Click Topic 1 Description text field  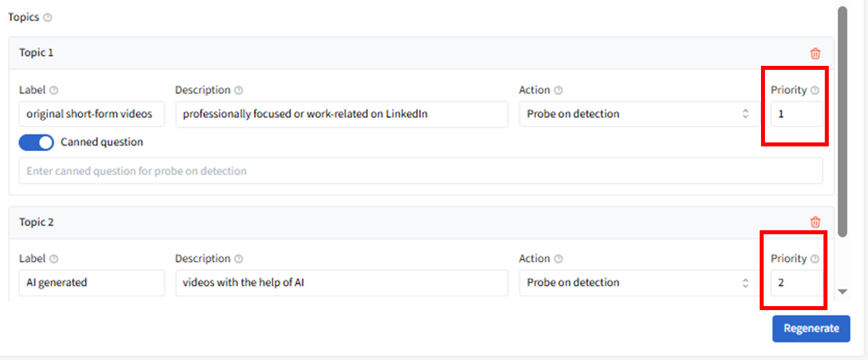(342, 114)
